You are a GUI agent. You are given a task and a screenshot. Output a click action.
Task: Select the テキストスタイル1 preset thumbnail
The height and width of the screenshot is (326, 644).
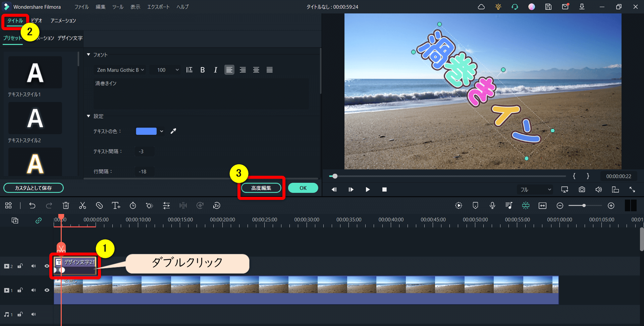coord(35,72)
